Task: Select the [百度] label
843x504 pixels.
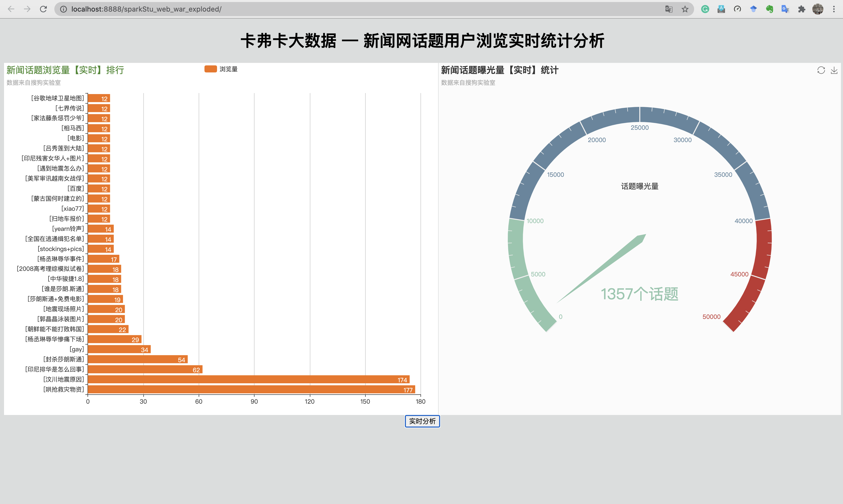Action: (x=75, y=188)
